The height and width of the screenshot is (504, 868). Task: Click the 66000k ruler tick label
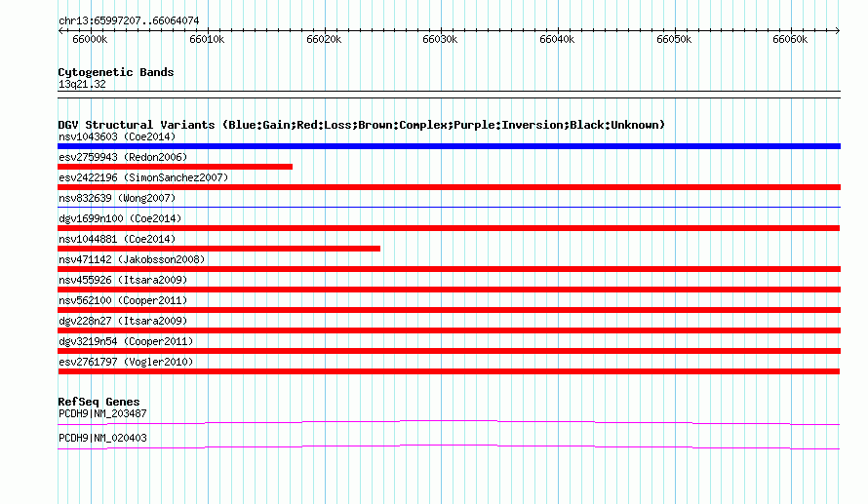click(x=90, y=40)
